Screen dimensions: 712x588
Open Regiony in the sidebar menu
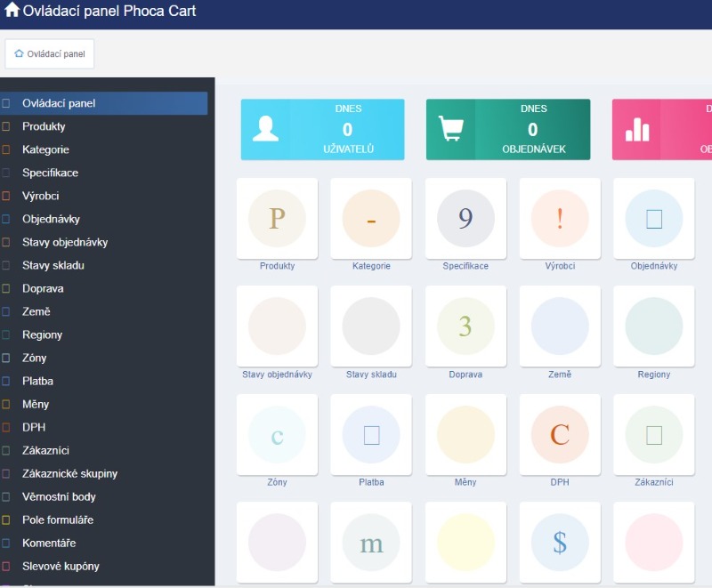[x=103, y=334]
